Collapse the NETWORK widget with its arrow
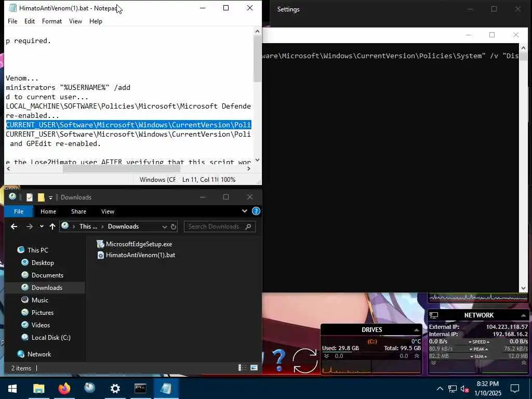This screenshot has width=532, height=399. 523,315
